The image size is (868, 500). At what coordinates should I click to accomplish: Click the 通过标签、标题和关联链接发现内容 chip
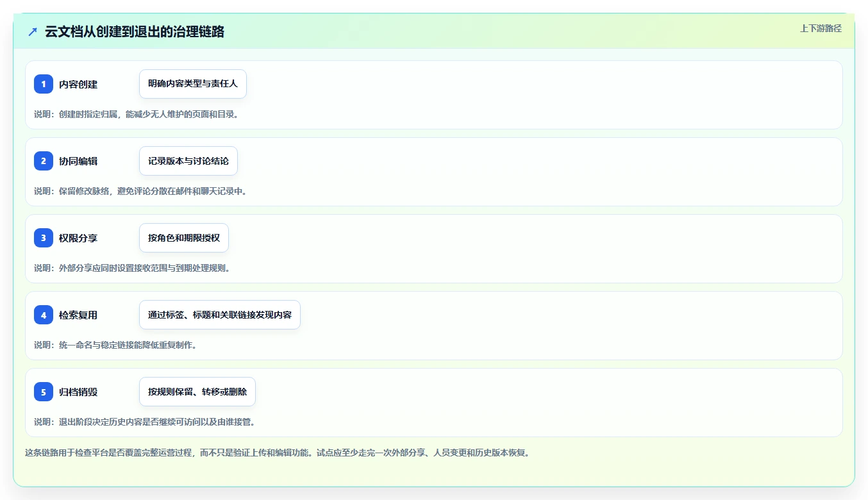coord(220,315)
